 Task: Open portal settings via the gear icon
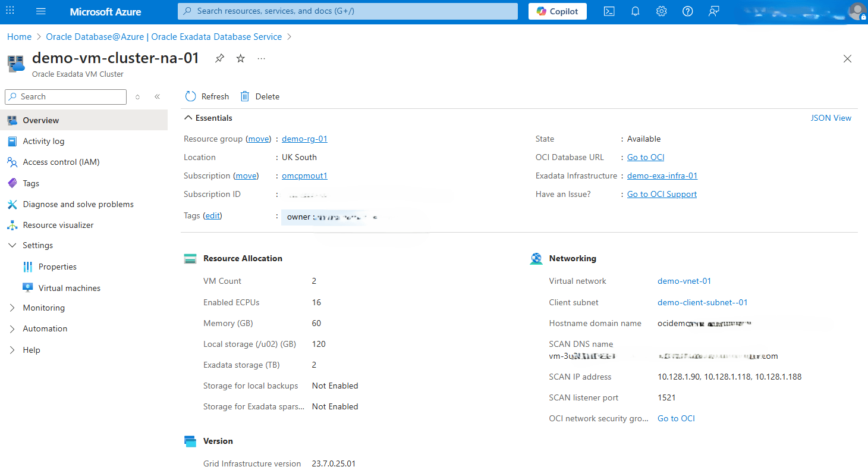click(661, 11)
